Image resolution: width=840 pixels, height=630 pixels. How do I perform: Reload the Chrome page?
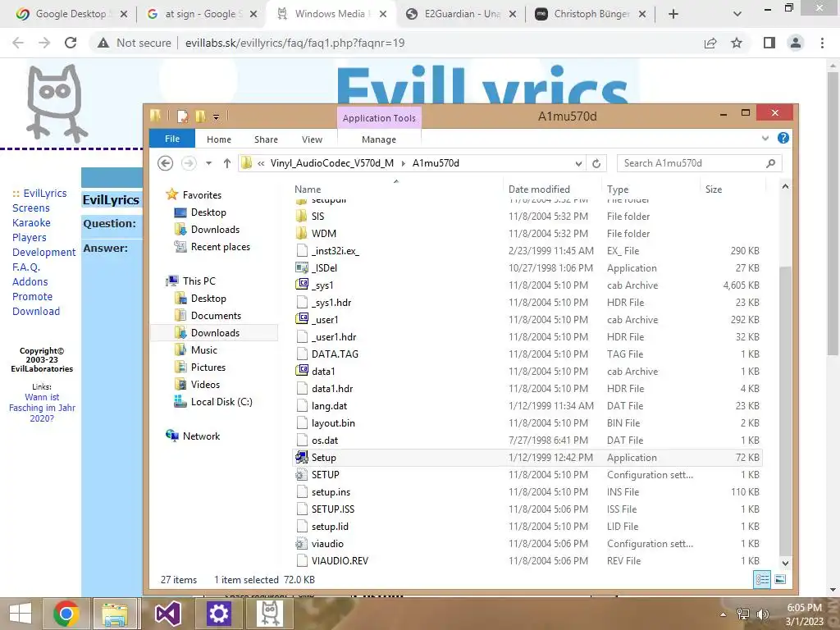71,43
